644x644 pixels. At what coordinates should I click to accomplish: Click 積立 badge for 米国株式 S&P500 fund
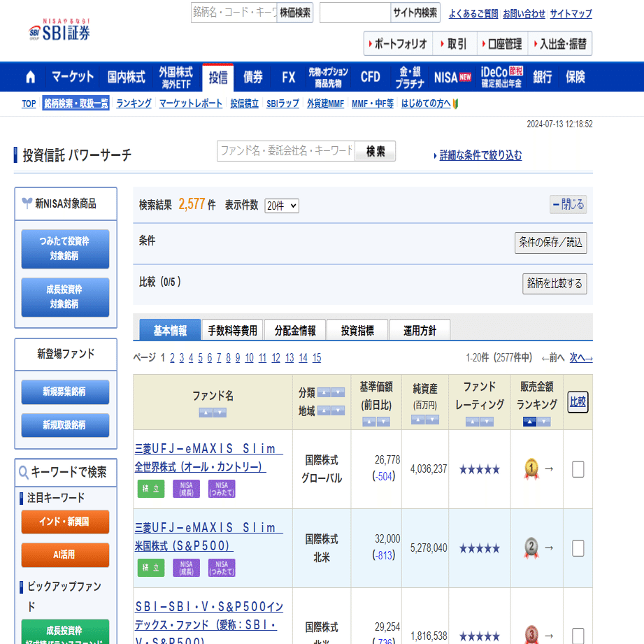coord(151,568)
